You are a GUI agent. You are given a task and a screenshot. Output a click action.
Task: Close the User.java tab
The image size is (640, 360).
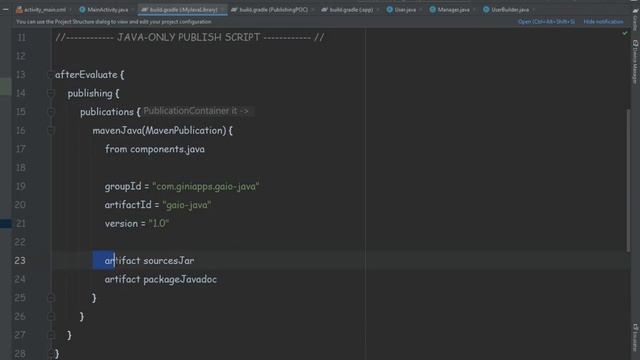click(420, 9)
